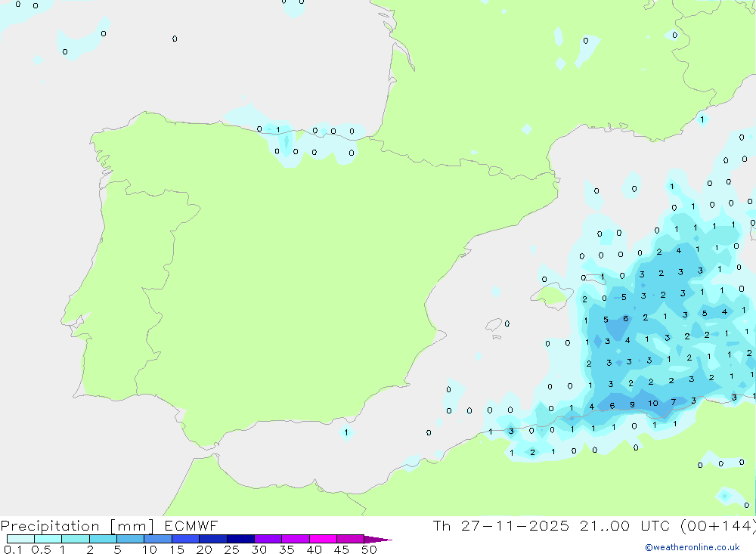Click the legend arrow tip beyond 50 mm
756x554 pixels.
tap(378, 540)
